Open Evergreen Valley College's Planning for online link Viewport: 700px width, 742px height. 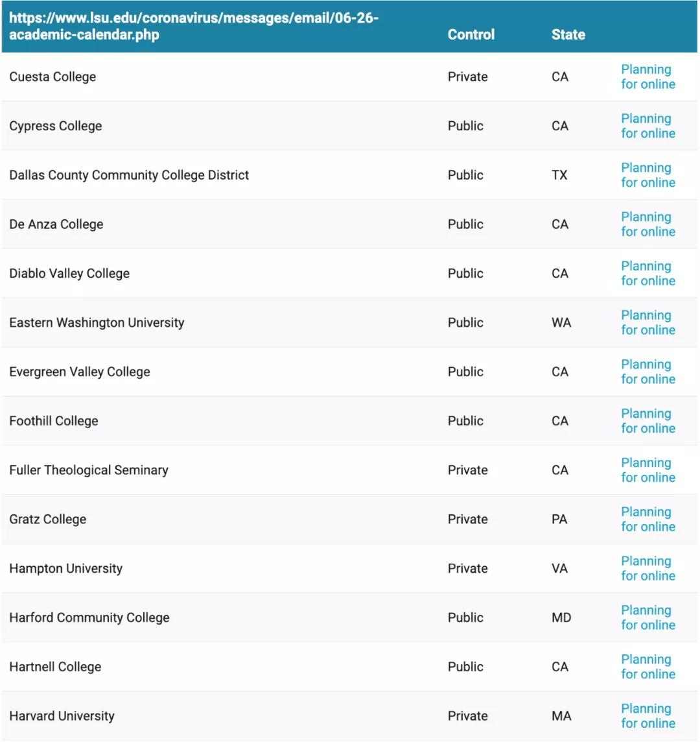[x=647, y=372]
